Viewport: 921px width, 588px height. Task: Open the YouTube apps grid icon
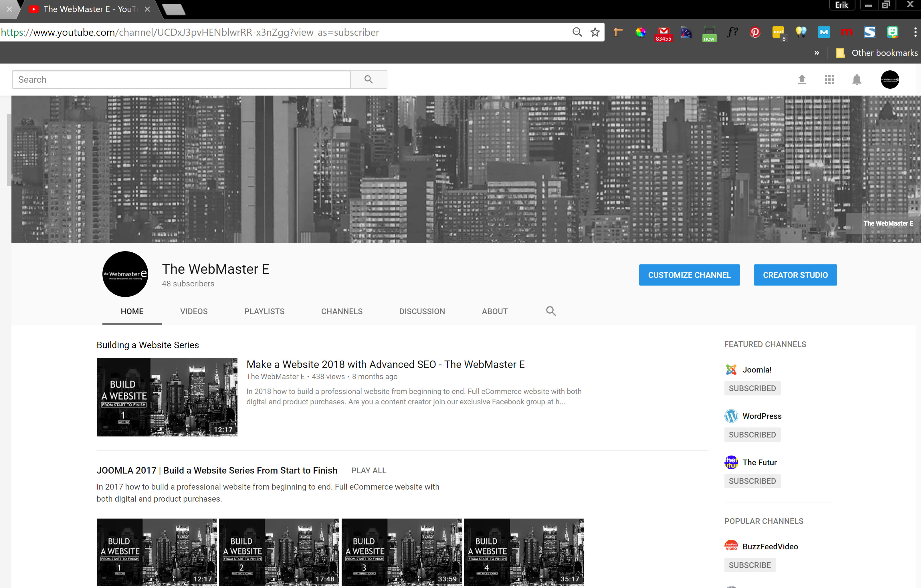[x=829, y=79]
